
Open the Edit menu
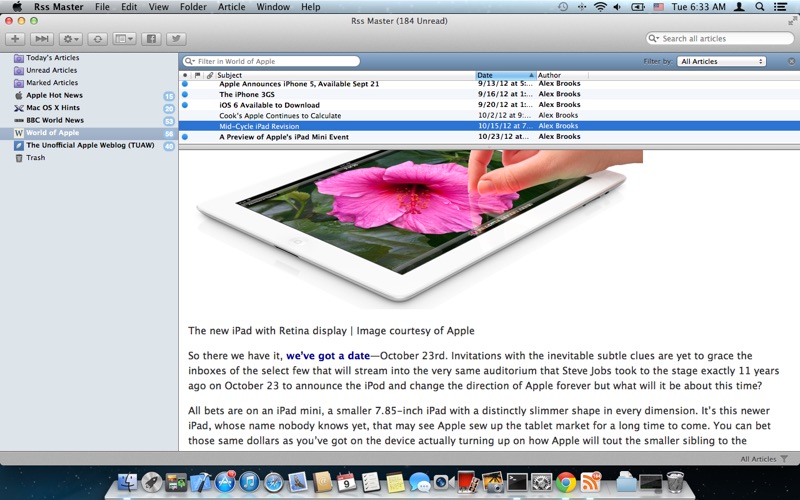[129, 7]
